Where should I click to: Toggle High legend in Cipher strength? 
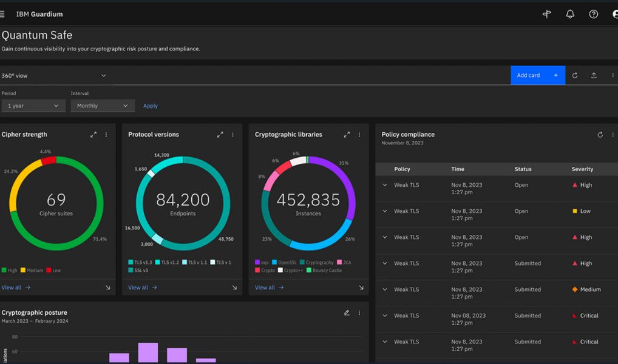pyautogui.click(x=9, y=270)
